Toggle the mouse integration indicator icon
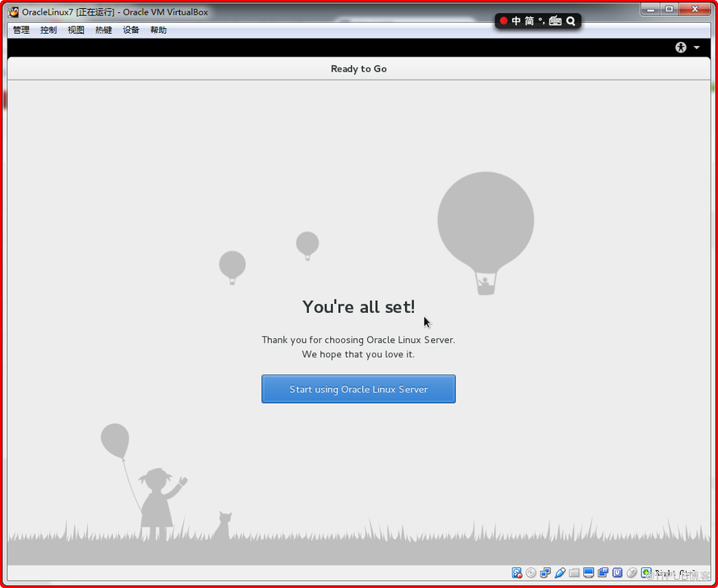The height and width of the screenshot is (588, 718). coord(632,573)
